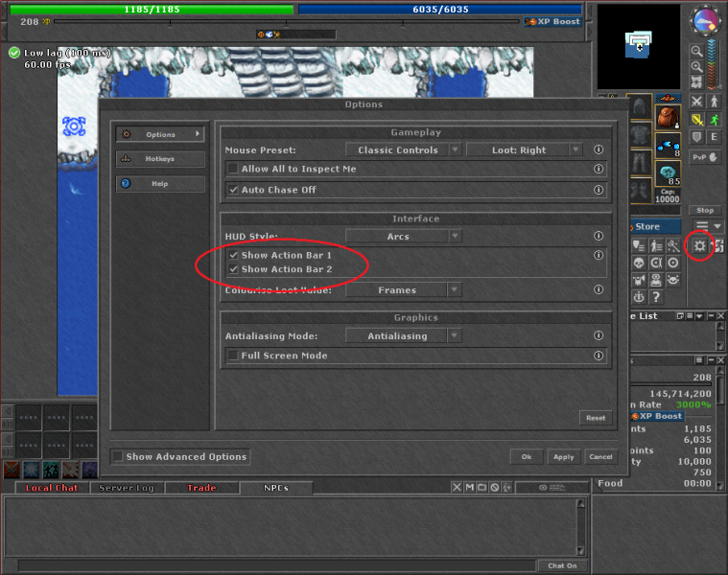
Task: Click the Reset button
Action: (x=596, y=418)
